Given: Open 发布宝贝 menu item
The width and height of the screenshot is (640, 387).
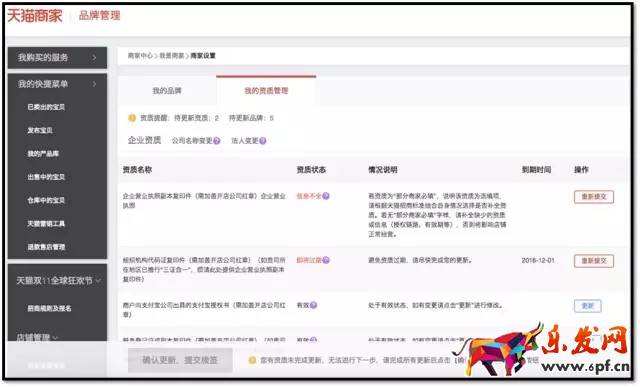Looking at the screenshot, I should 40,130.
